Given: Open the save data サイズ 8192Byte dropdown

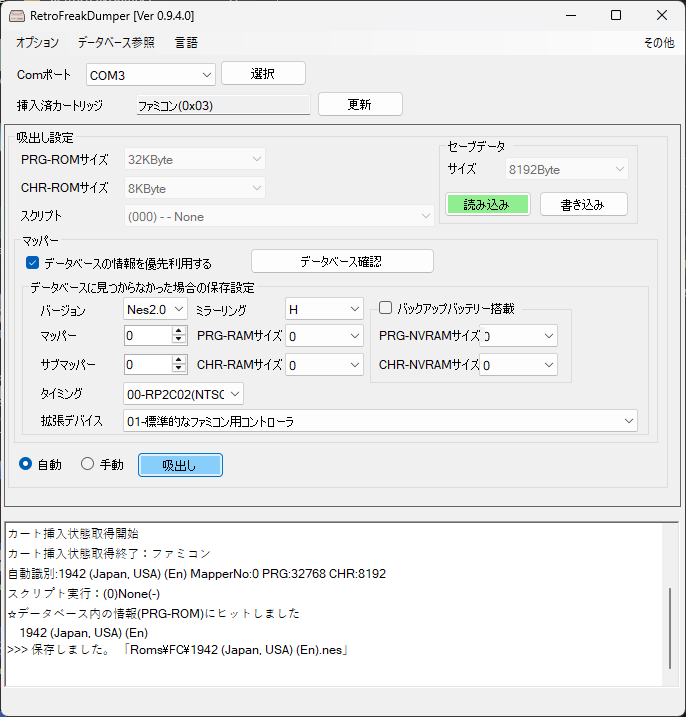Looking at the screenshot, I should (x=567, y=169).
